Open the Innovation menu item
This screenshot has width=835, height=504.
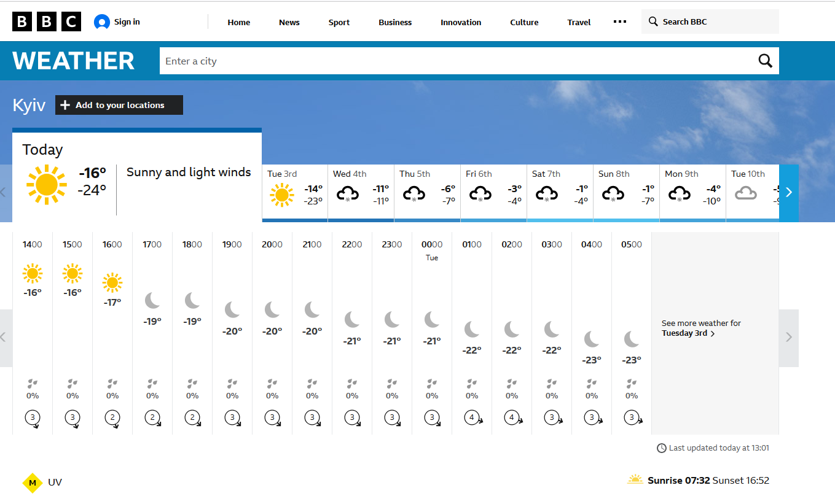(x=461, y=22)
